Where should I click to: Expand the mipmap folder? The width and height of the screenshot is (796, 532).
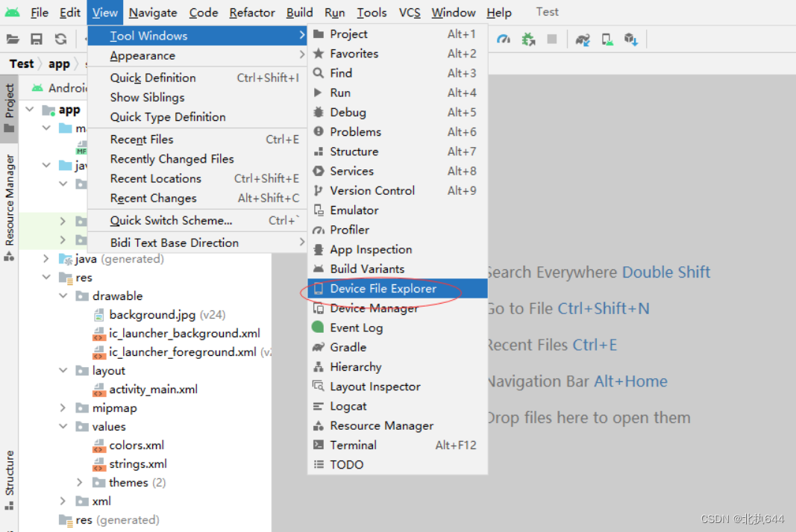click(63, 407)
